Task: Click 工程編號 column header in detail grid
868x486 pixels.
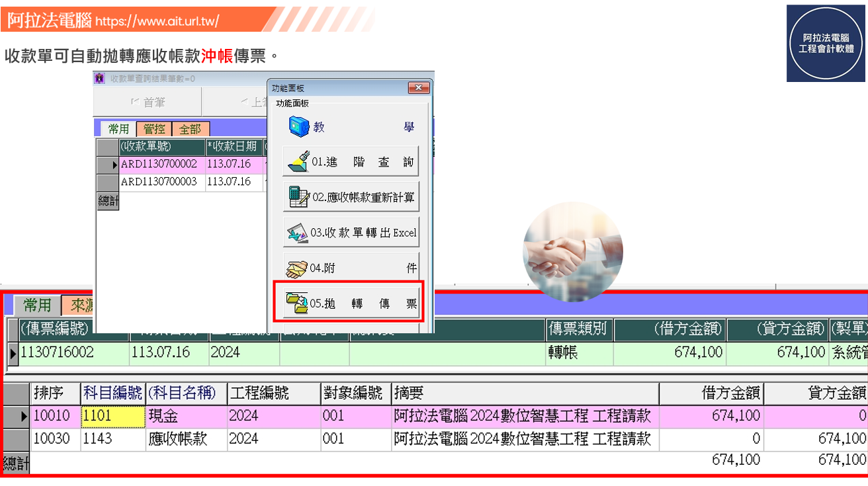Action: (274, 393)
